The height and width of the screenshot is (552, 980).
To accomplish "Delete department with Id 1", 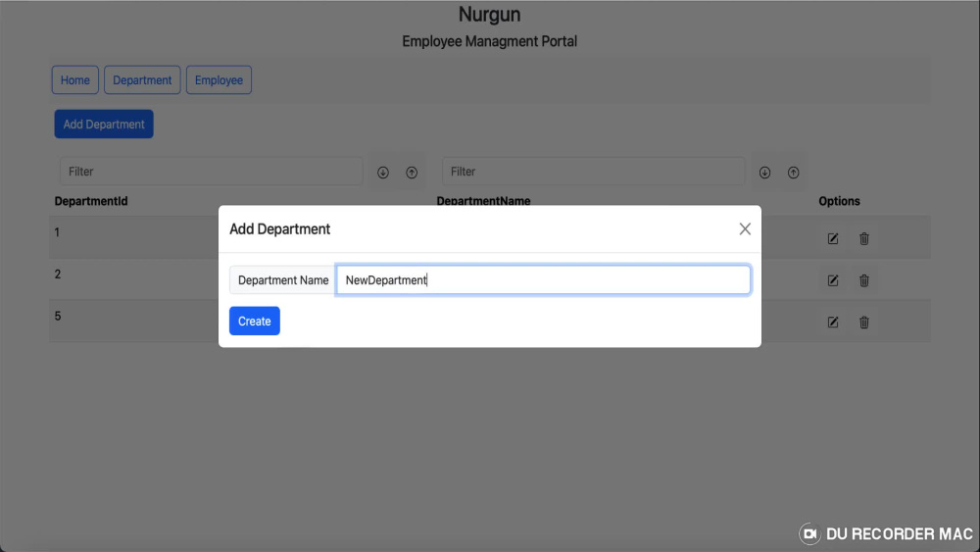I will coord(863,239).
